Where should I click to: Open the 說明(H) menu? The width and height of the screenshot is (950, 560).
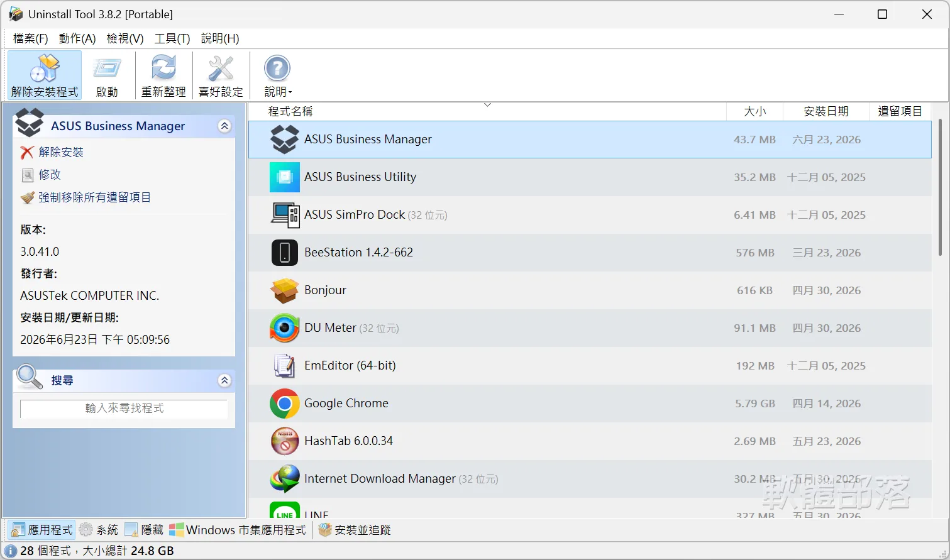pyautogui.click(x=220, y=38)
